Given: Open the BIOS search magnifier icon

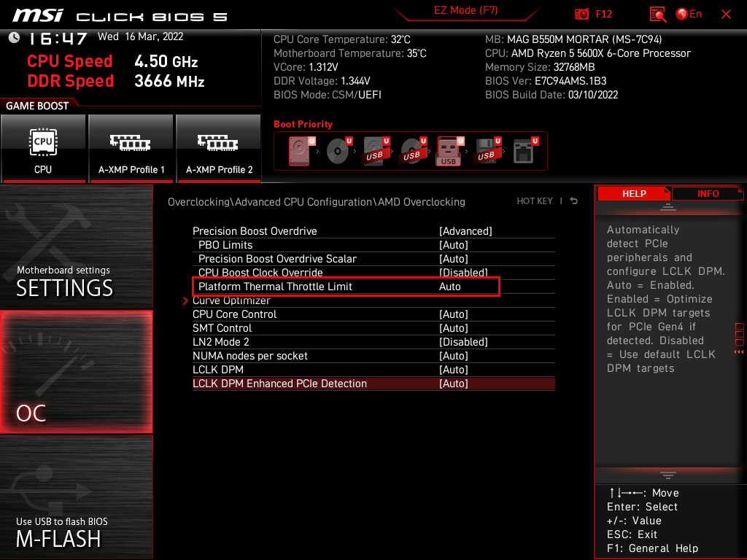Looking at the screenshot, I should [x=658, y=15].
